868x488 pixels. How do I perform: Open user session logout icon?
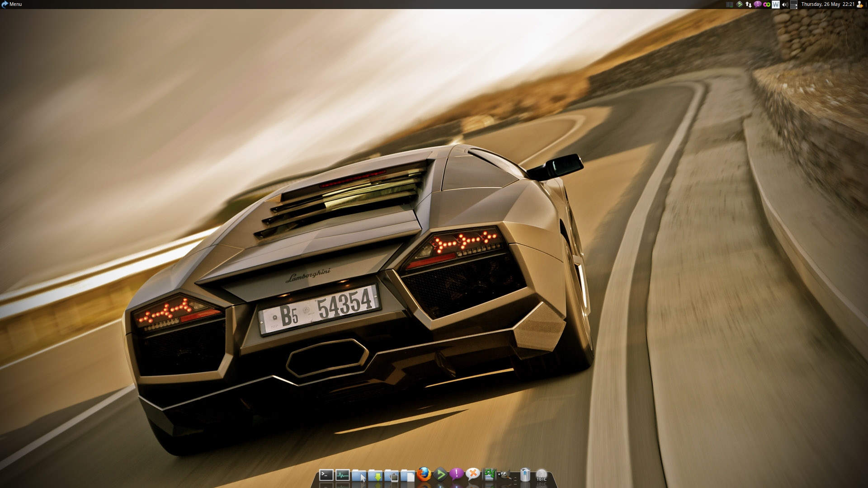860,5
